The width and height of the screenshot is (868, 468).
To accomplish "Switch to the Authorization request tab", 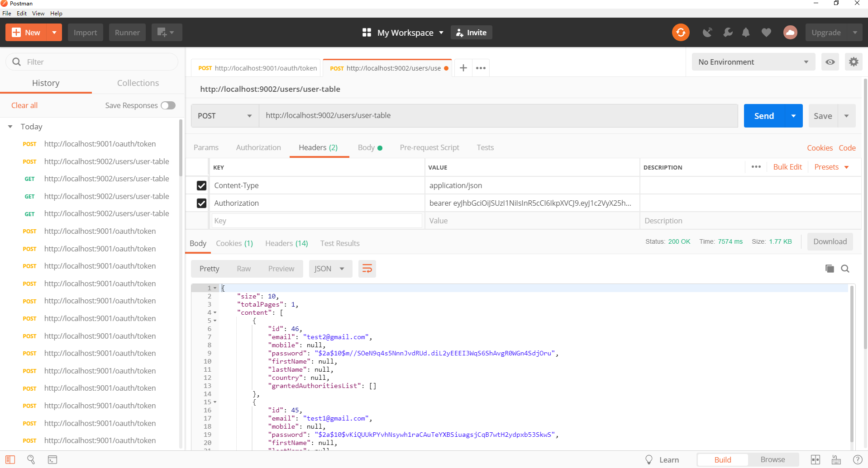I will (258, 147).
